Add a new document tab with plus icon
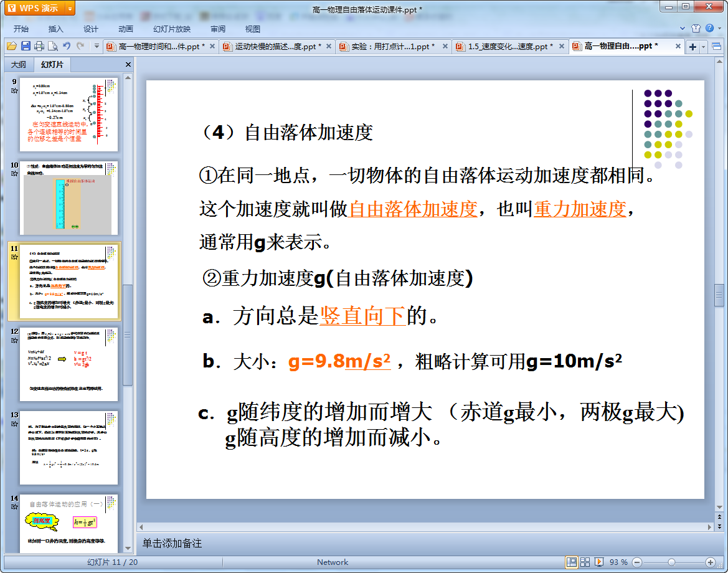The width and height of the screenshot is (728, 573). [x=693, y=47]
